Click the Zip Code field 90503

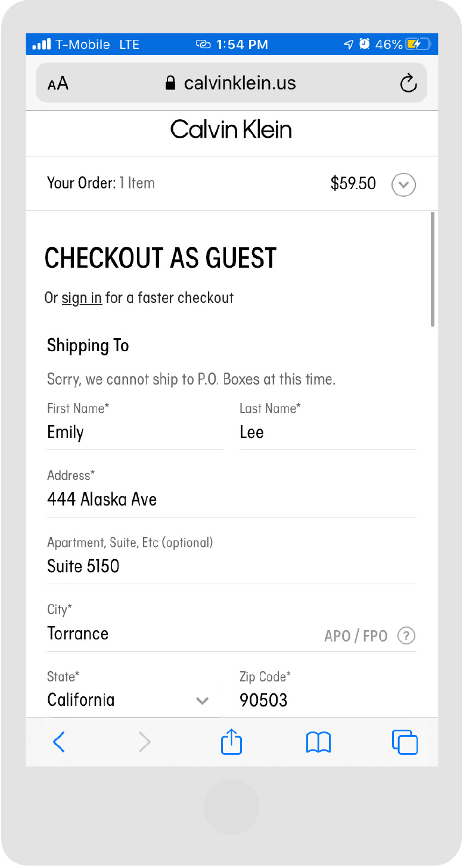click(327, 700)
